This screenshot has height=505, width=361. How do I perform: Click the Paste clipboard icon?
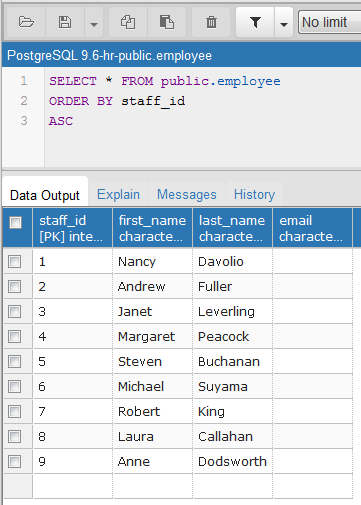tap(167, 22)
